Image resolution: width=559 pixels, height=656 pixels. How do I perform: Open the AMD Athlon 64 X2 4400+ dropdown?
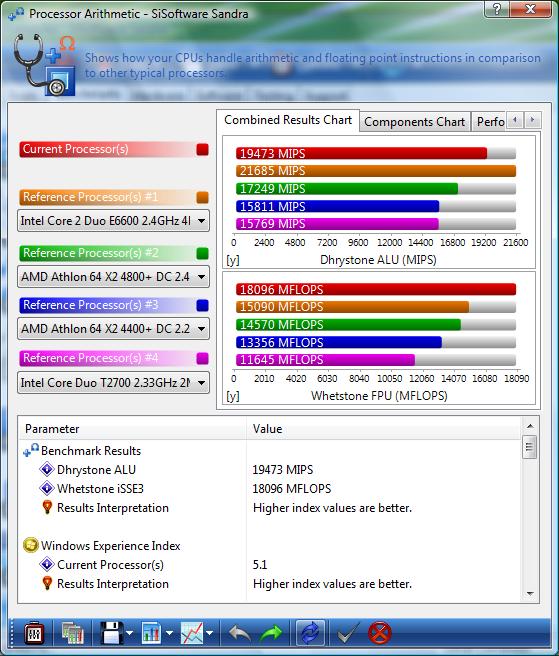(113, 328)
